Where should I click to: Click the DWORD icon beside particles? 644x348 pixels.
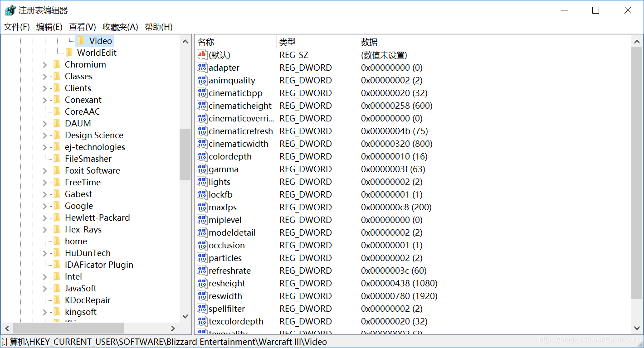(x=202, y=258)
